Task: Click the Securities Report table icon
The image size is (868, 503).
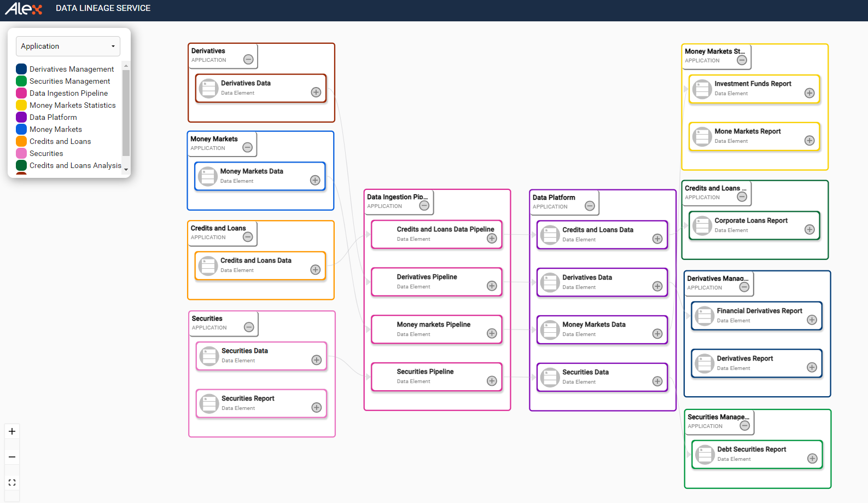Action: pos(209,403)
